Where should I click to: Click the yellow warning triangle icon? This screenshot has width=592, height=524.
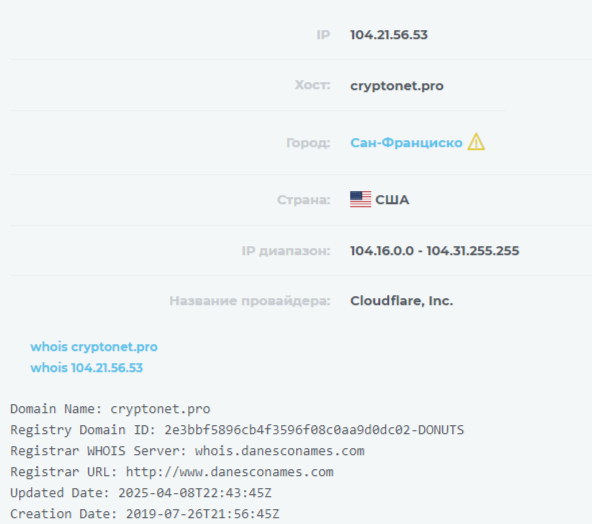click(476, 142)
